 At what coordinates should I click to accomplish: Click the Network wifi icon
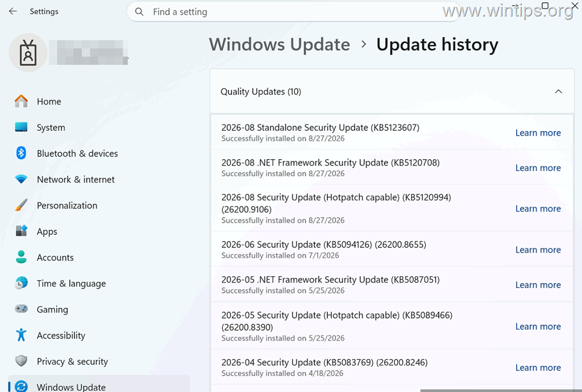coord(21,179)
